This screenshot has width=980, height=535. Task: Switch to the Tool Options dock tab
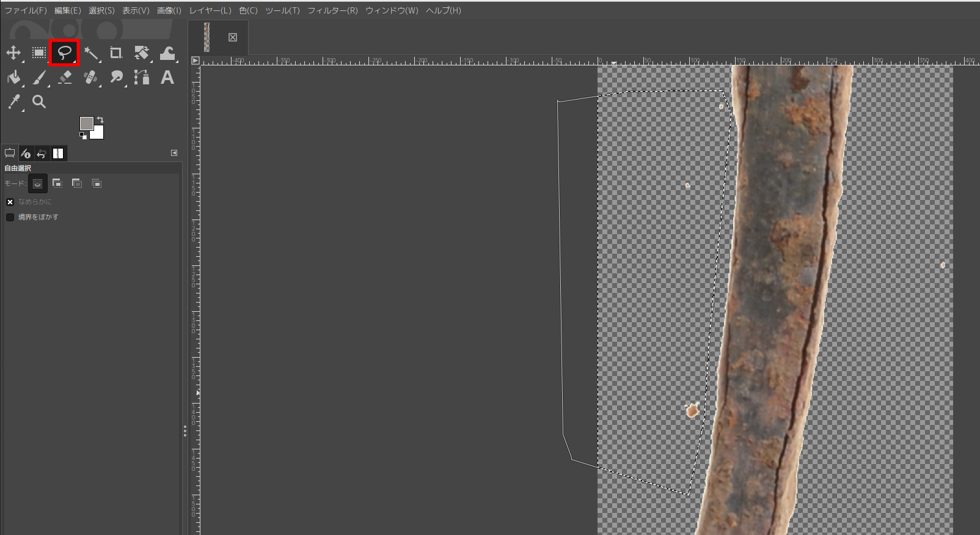point(10,153)
